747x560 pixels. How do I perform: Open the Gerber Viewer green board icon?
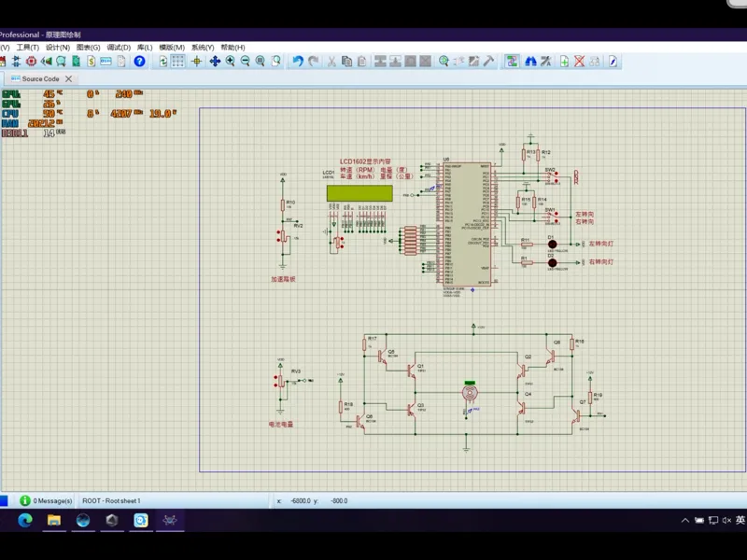coord(77,61)
